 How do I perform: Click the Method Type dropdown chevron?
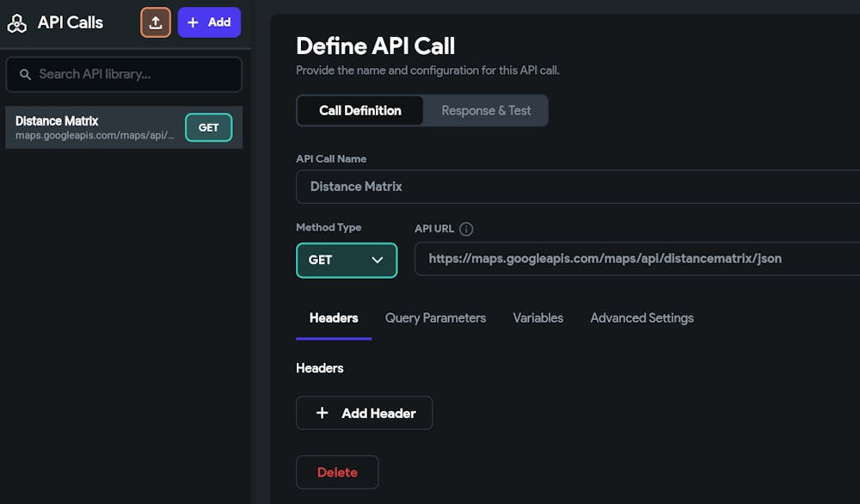[x=377, y=260]
